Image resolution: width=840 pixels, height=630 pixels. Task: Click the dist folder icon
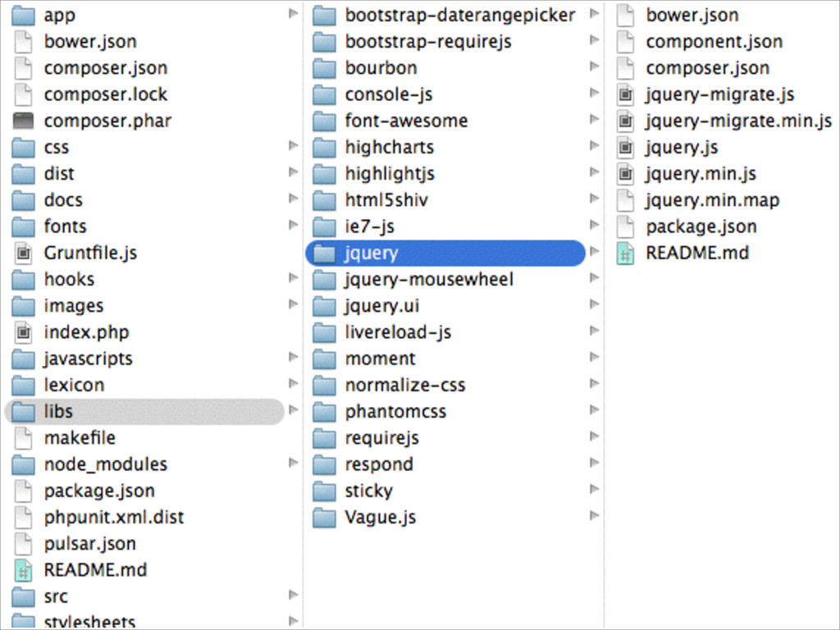[23, 174]
